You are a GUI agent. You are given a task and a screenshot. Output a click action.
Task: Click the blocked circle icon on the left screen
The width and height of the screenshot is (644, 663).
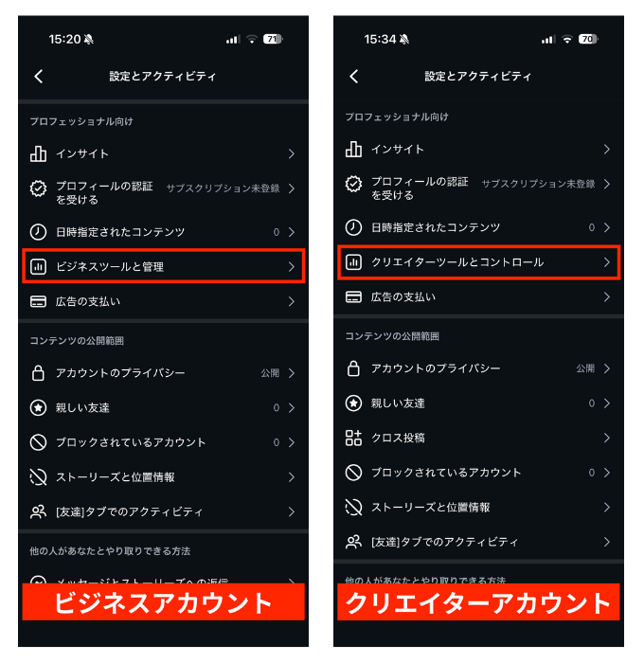coord(38,442)
